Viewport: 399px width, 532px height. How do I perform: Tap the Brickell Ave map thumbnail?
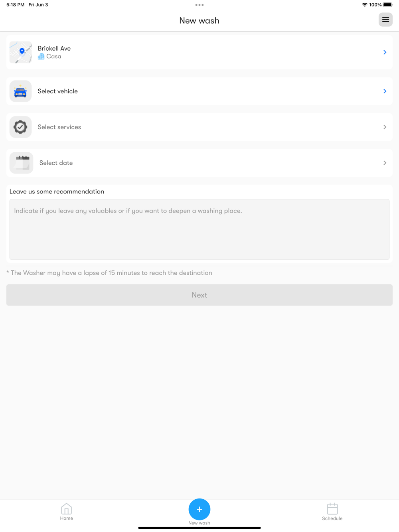tap(20, 52)
